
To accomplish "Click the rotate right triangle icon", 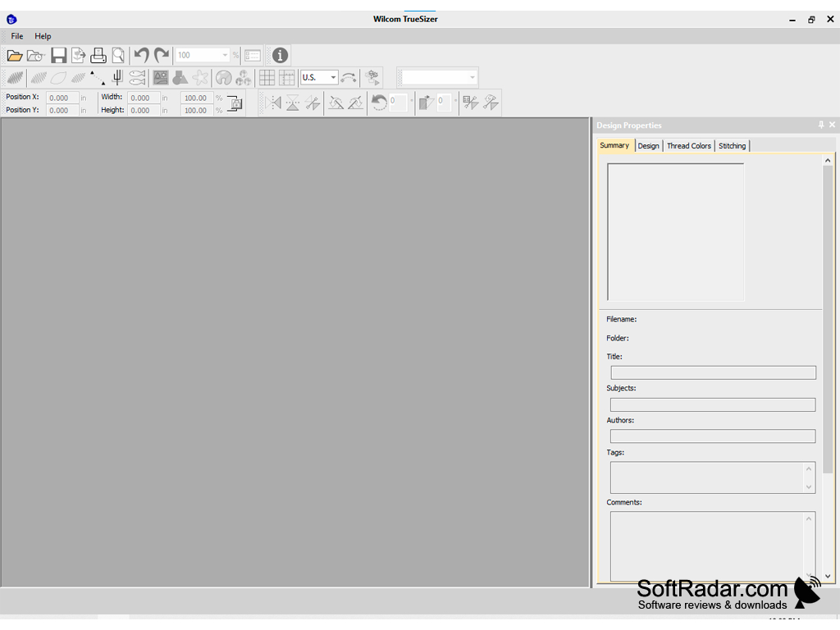I will [356, 103].
